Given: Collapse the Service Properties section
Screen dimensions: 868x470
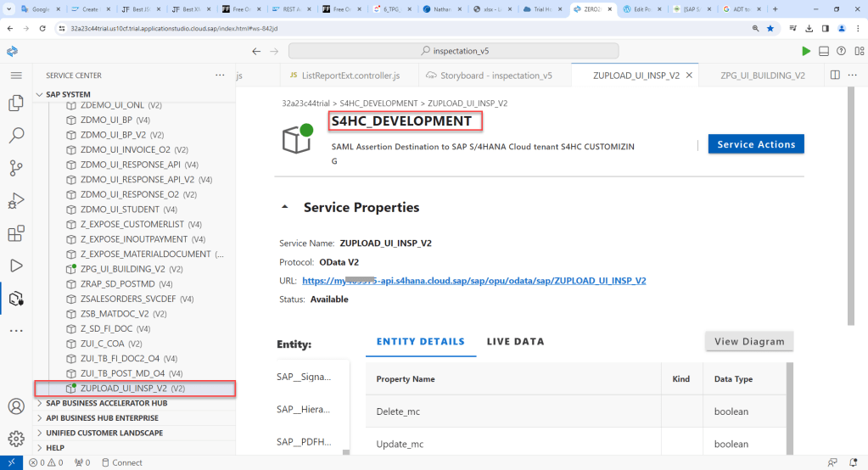Looking at the screenshot, I should 285,207.
